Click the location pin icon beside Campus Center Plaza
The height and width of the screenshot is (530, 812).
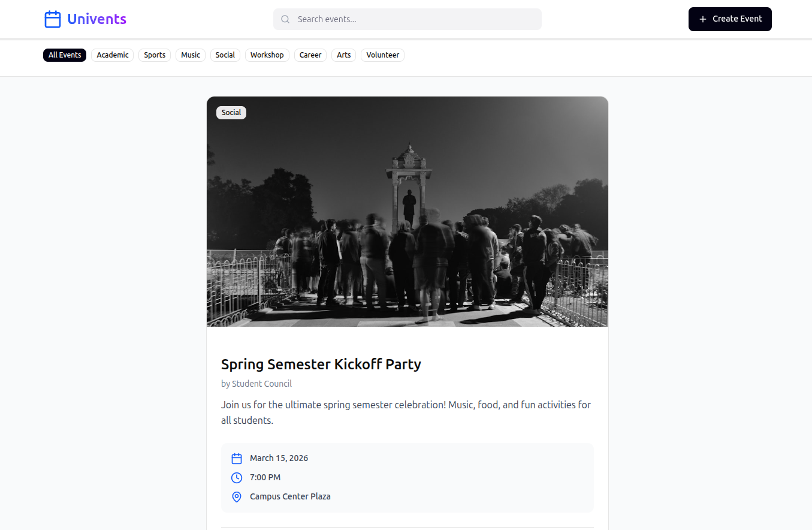237,497
